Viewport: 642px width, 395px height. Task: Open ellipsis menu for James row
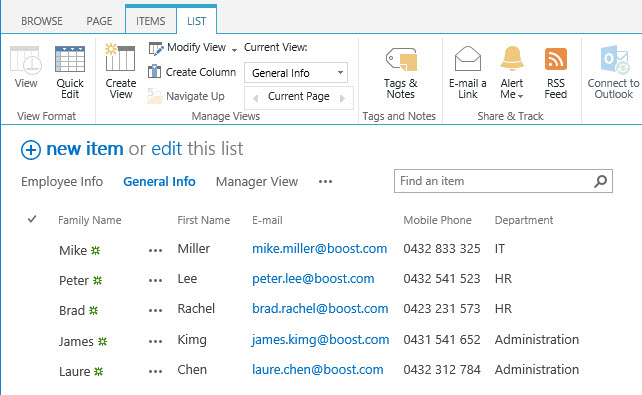coord(155,341)
